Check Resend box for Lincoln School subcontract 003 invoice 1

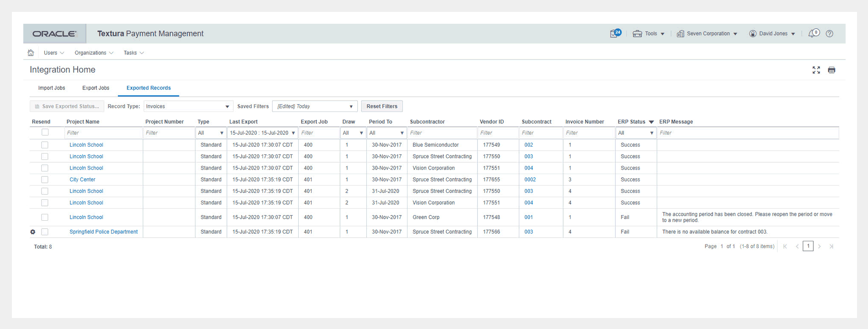point(45,156)
